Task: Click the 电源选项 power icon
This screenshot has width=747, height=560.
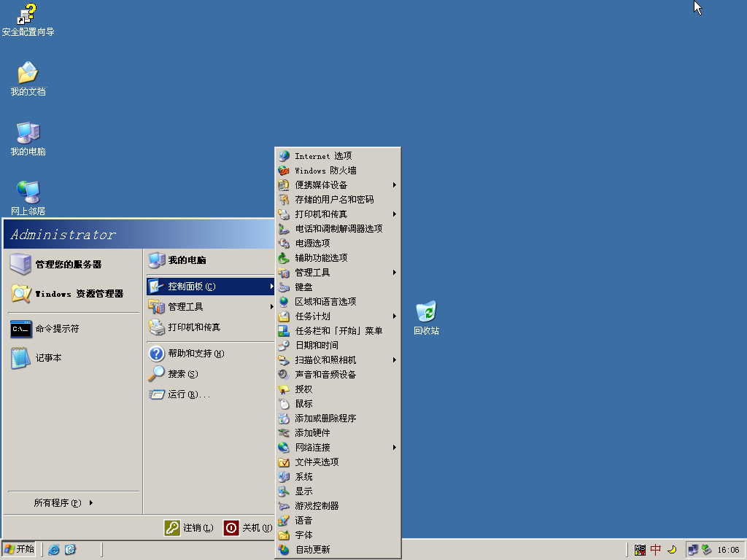Action: coord(284,244)
